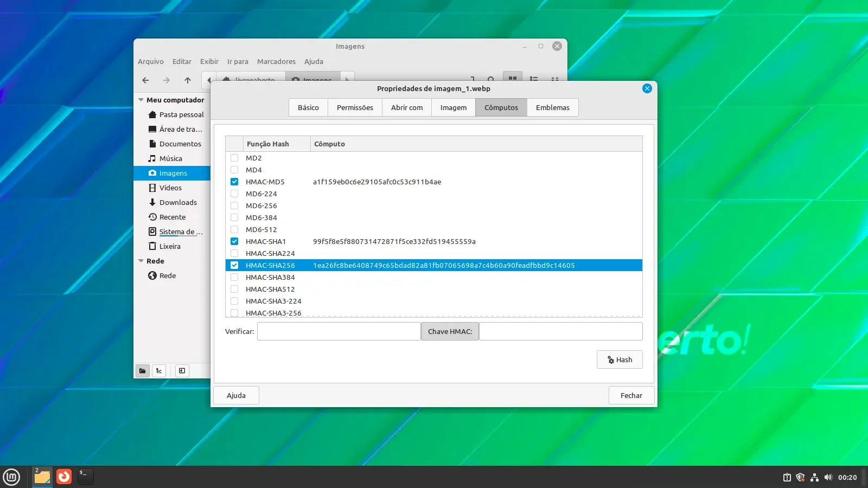This screenshot has width=868, height=488.
Task: Go back in the Imagens file manager
Action: (x=145, y=80)
